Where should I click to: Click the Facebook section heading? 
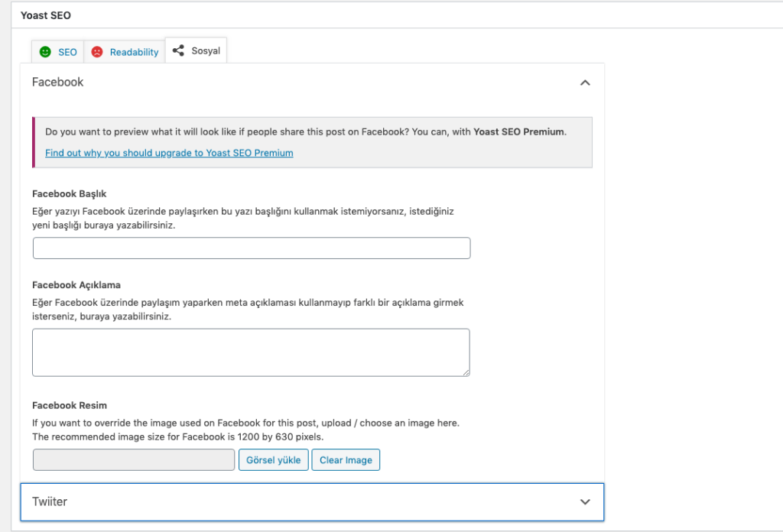(58, 83)
